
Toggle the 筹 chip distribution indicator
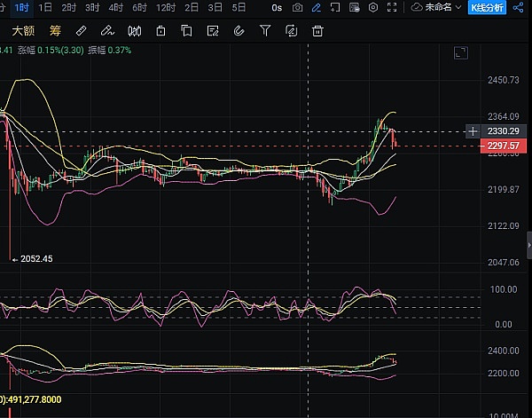(53, 31)
